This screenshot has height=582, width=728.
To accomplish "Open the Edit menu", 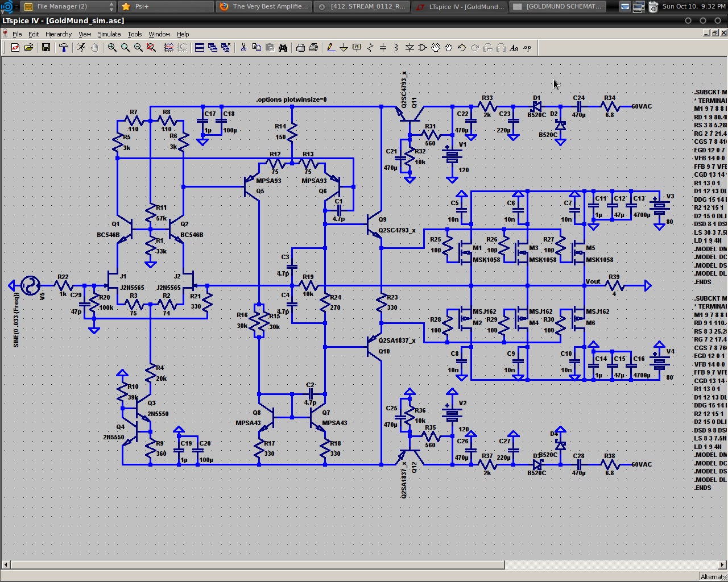I will click(34, 34).
